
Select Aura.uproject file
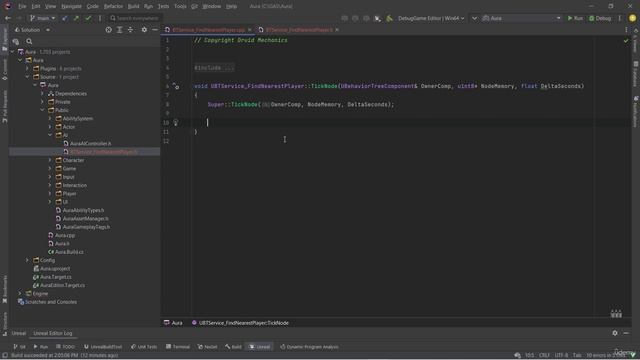(x=55, y=269)
